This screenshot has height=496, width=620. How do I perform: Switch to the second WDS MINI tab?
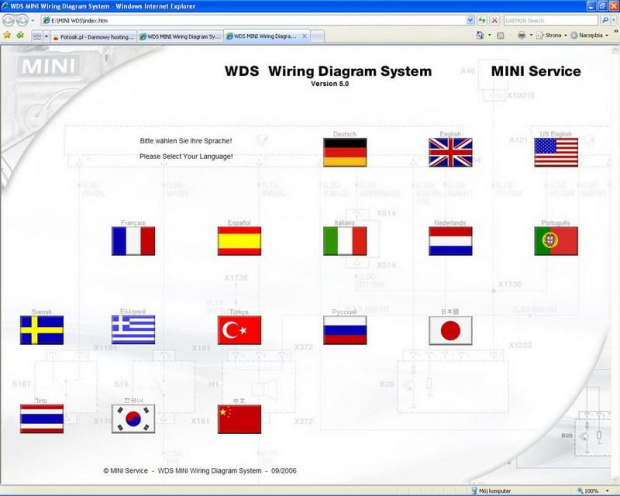point(180,37)
